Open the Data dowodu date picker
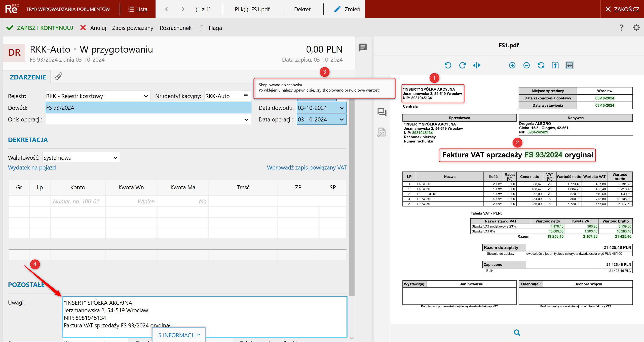Viewport: 644px width, 342px height. 342,108
